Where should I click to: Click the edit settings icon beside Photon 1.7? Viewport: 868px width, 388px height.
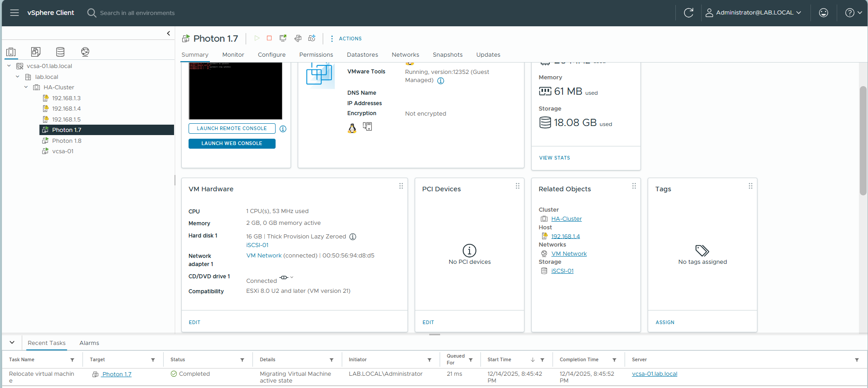coord(298,39)
